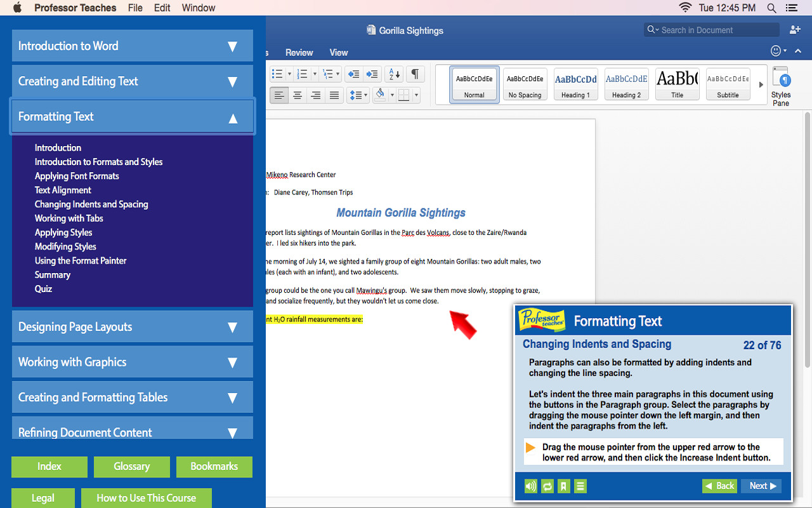Open Professor Teaches app menu
The height and width of the screenshot is (508, 812).
point(75,8)
